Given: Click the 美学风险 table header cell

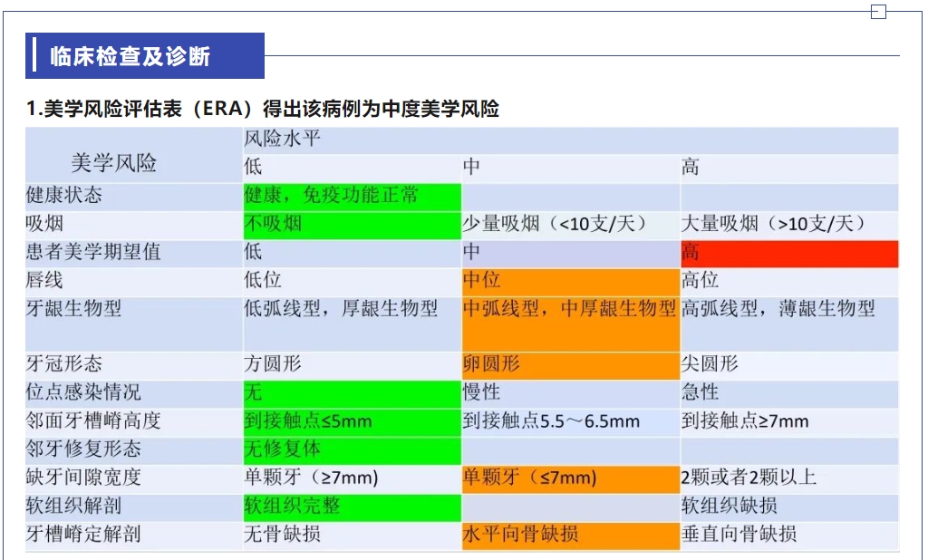Looking at the screenshot, I should (114, 163).
